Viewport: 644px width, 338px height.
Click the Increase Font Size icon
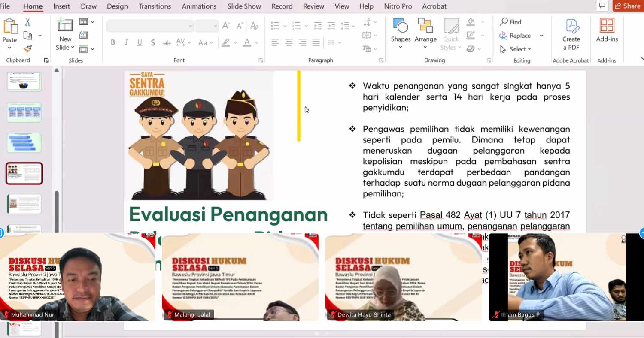click(225, 25)
